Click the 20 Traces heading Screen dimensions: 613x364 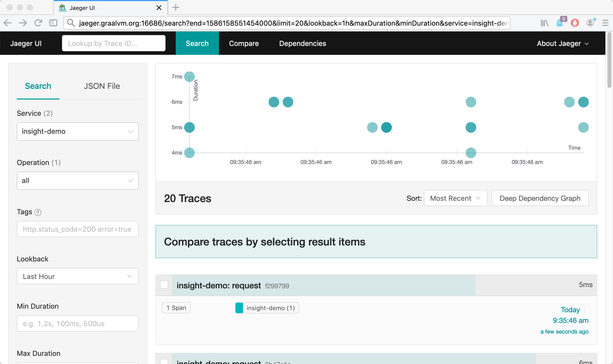[188, 198]
